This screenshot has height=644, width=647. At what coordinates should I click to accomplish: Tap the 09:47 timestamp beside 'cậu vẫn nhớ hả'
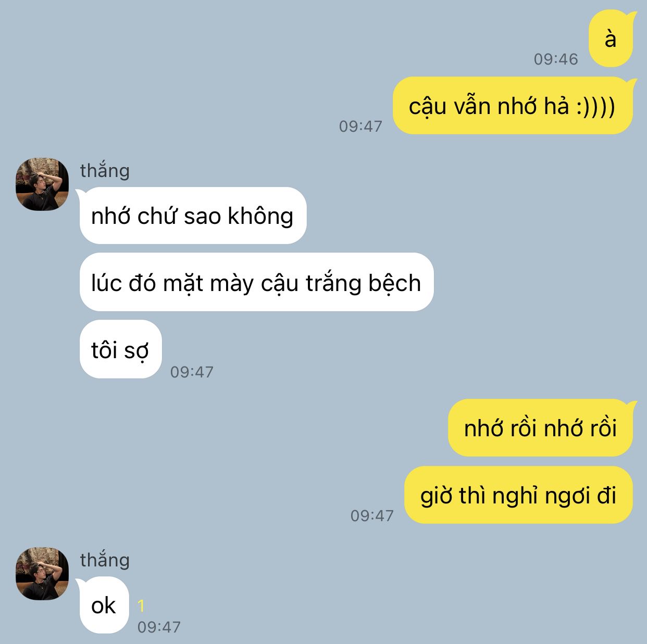pyautogui.click(x=360, y=126)
